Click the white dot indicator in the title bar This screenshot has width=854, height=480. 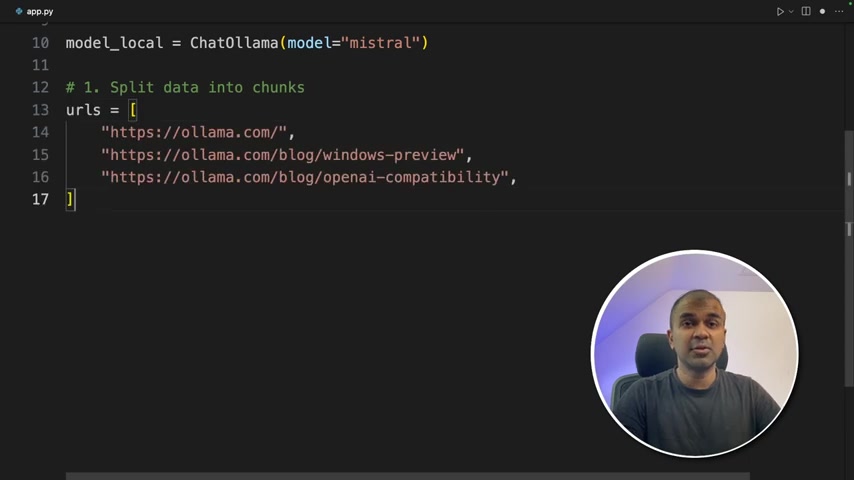point(822,11)
